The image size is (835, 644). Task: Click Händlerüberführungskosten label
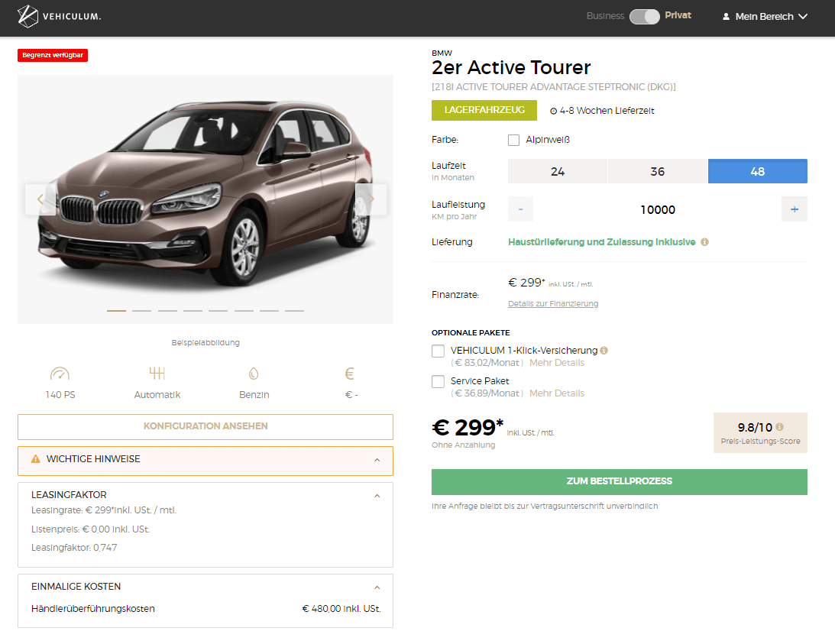pyautogui.click(x=93, y=609)
